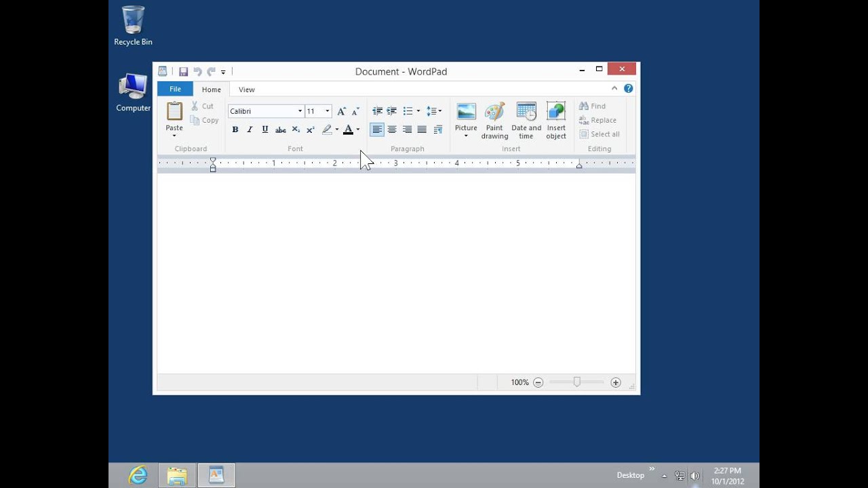The image size is (868, 488).
Task: Toggle Superscript formatting
Action: click(310, 129)
